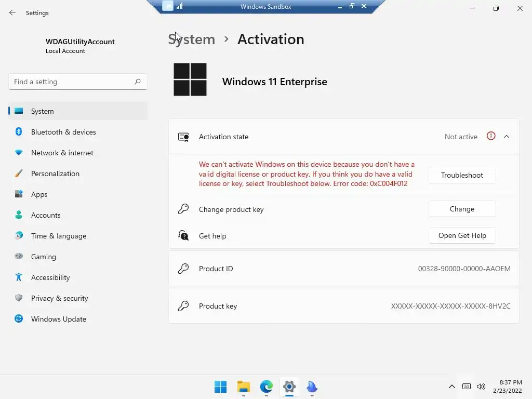Launch Microsoft Edge from the taskbar

[267, 387]
